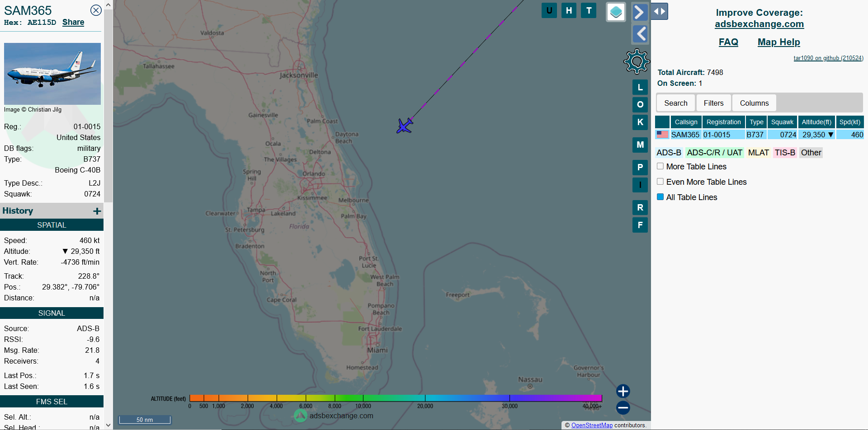The width and height of the screenshot is (868, 430).
Task: Click the 0724 squawk cell in table
Action: click(783, 135)
